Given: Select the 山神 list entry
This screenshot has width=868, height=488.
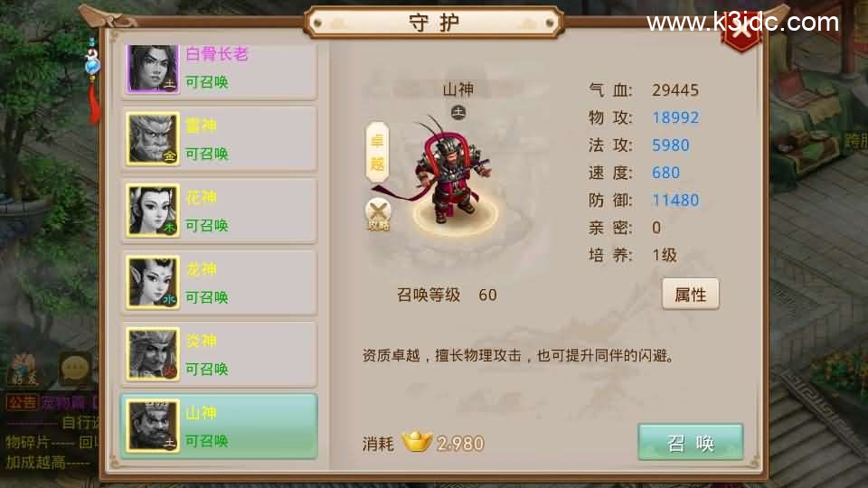Looking at the screenshot, I should pyautogui.click(x=219, y=426).
